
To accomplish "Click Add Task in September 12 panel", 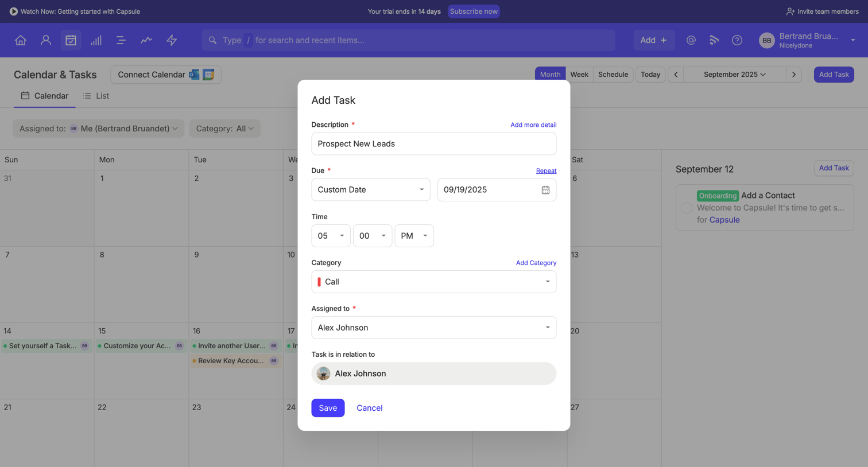I will coord(834,168).
